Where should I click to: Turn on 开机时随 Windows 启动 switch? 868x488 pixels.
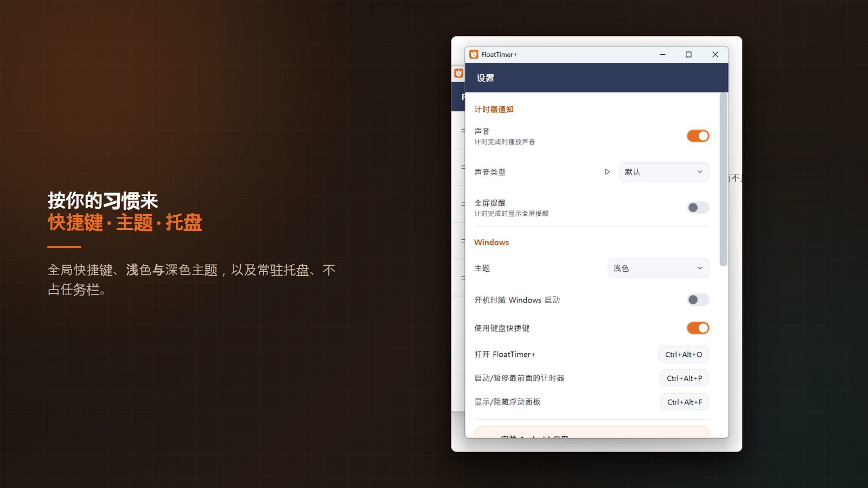click(x=698, y=300)
